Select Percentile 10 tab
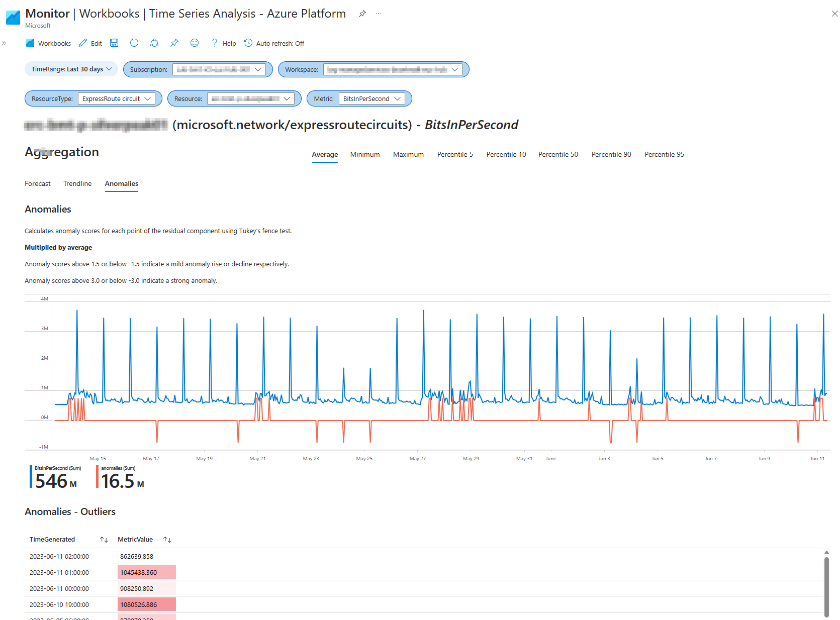 [506, 154]
